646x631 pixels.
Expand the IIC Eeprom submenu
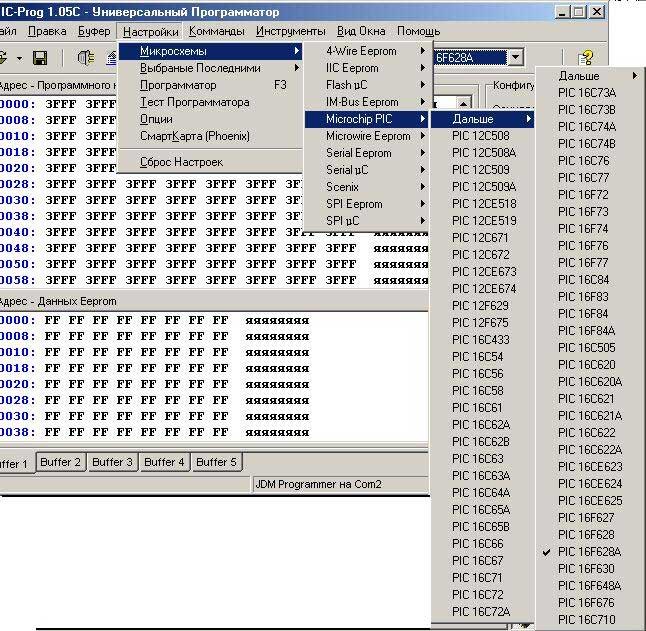tap(367, 68)
